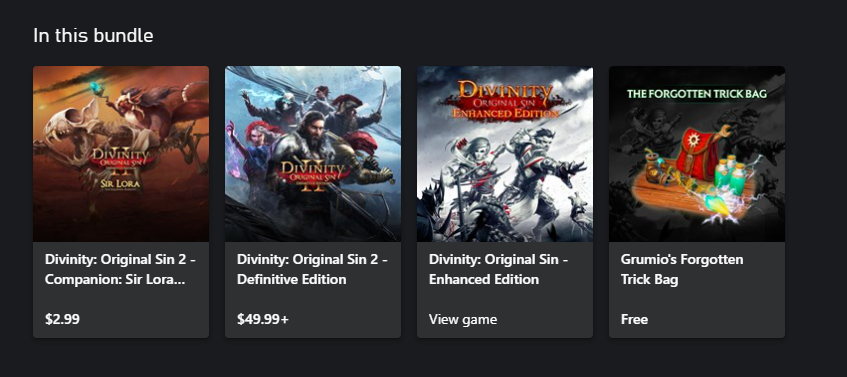847x377 pixels.
Task: Click the Free price label
Action: (634, 319)
